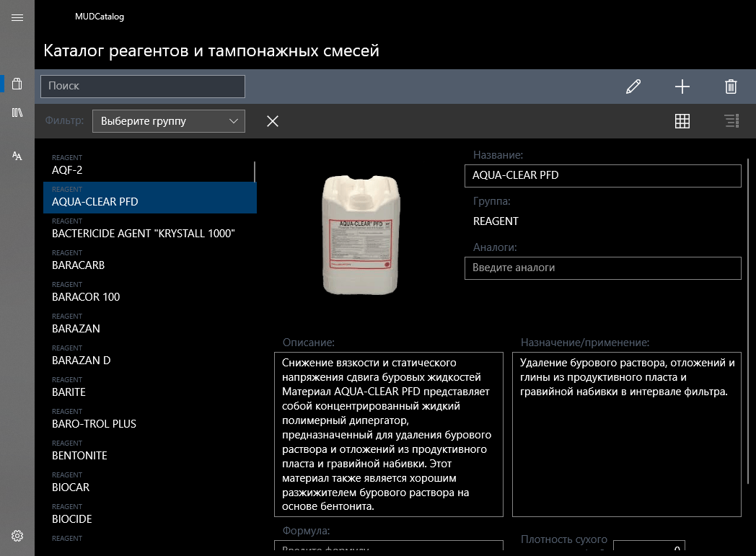Click the AQUA-CLEAR PFD canister image
This screenshot has height=556, width=756.
click(x=361, y=234)
